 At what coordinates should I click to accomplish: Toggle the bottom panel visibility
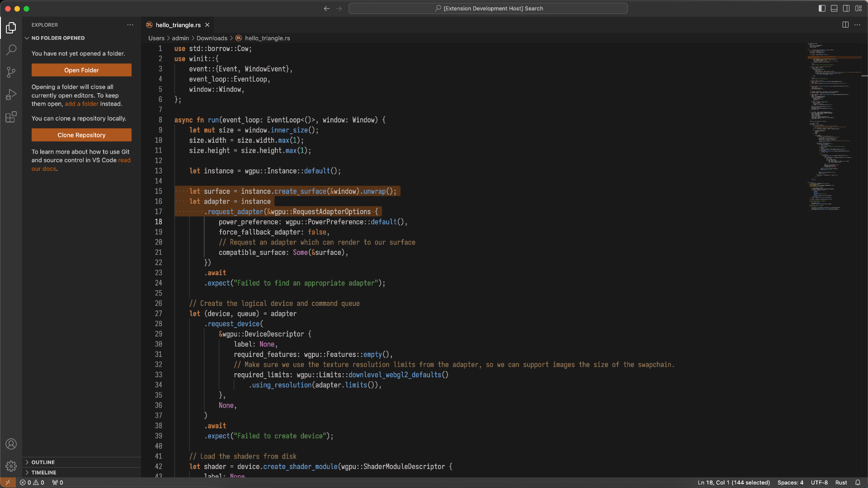click(x=834, y=9)
